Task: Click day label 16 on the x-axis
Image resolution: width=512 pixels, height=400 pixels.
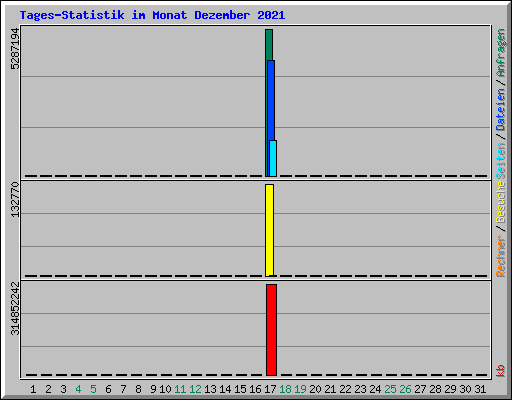Action: (x=255, y=389)
